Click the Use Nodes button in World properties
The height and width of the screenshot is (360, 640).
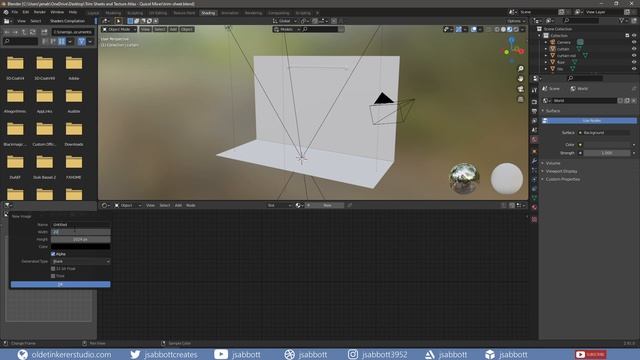click(589, 120)
